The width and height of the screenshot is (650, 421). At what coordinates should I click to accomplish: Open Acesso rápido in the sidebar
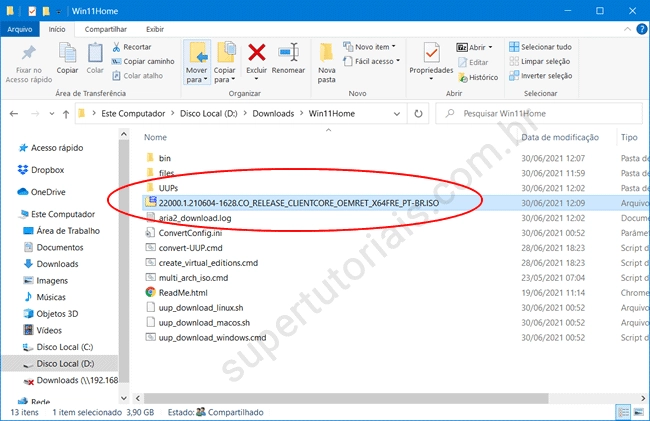point(57,148)
